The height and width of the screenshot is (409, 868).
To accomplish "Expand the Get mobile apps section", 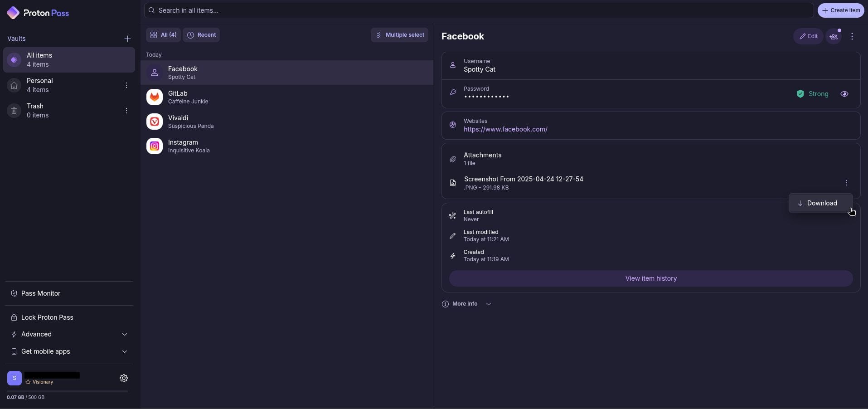I will pos(124,351).
